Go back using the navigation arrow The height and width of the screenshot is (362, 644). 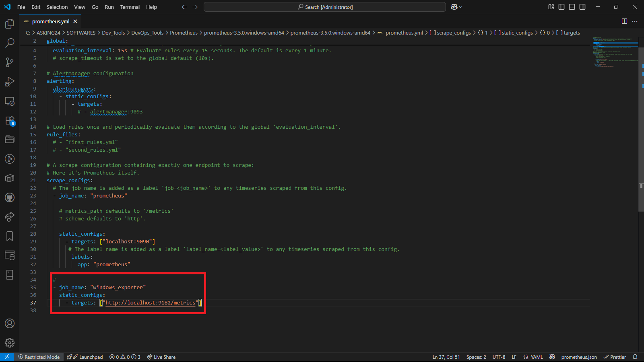pos(184,7)
